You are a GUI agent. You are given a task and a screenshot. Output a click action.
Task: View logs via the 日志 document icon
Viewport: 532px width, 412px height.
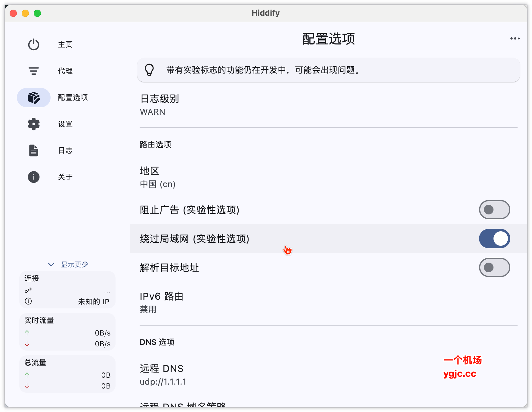pyautogui.click(x=33, y=150)
